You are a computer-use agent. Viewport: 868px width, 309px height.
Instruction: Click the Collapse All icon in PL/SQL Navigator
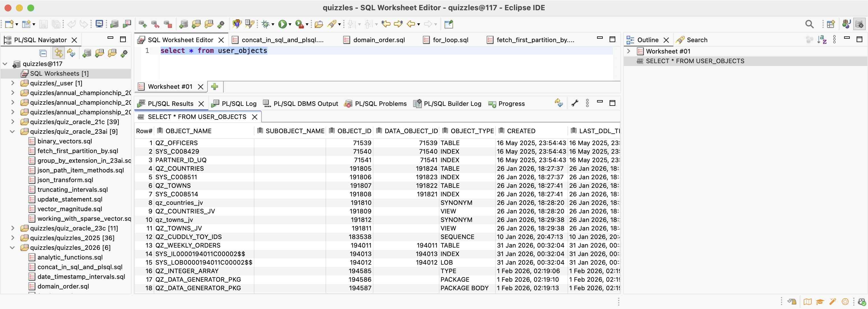[43, 53]
